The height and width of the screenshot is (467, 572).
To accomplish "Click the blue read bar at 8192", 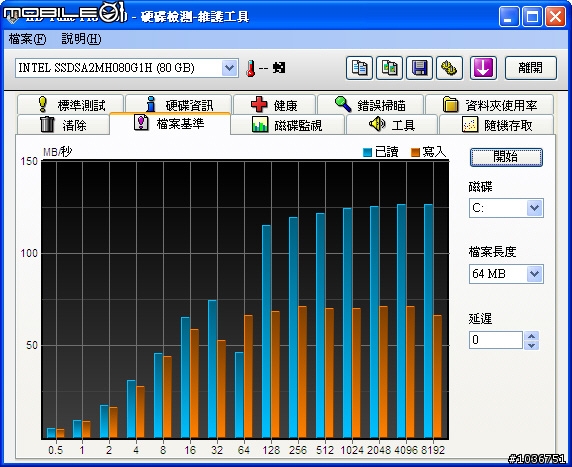I will point(428,321).
